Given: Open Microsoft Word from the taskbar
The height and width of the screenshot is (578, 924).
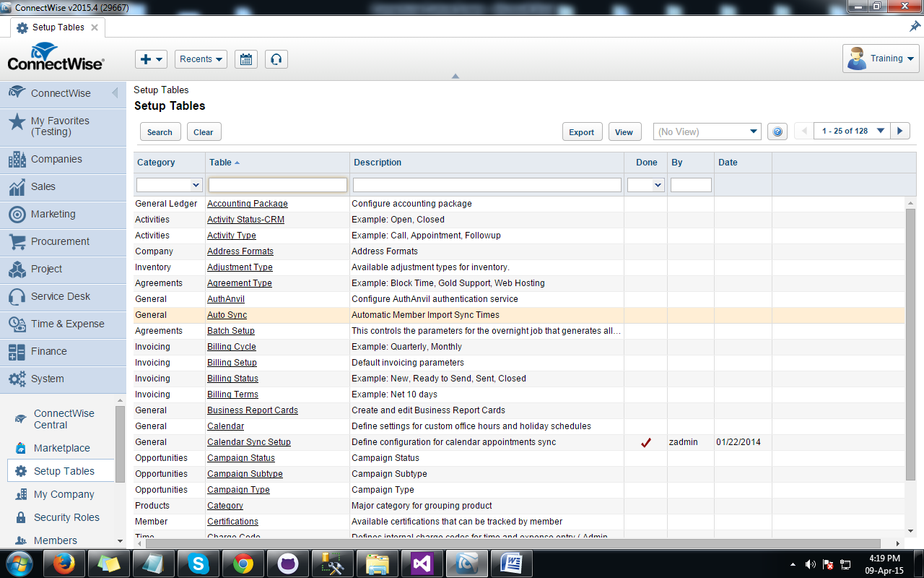Looking at the screenshot, I should click(511, 563).
